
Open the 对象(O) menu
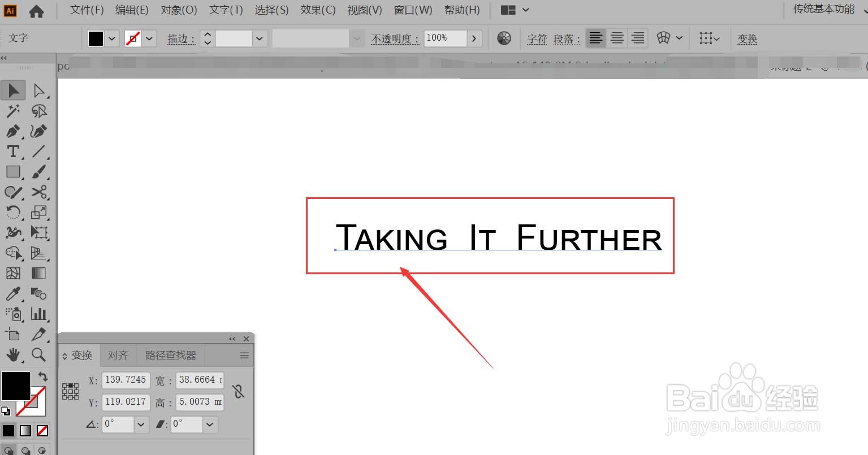(179, 10)
